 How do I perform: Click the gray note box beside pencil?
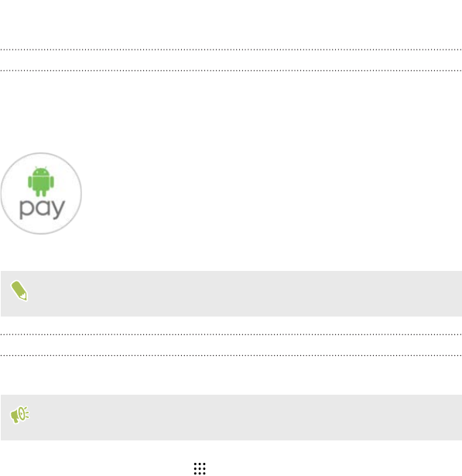231,293
